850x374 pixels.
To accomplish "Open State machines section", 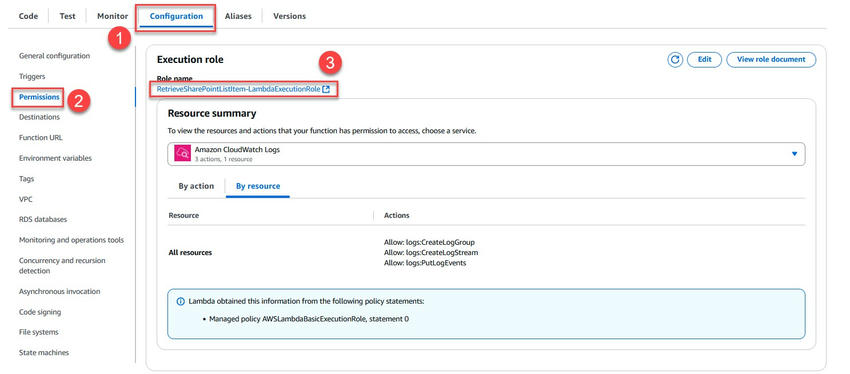I will (44, 353).
